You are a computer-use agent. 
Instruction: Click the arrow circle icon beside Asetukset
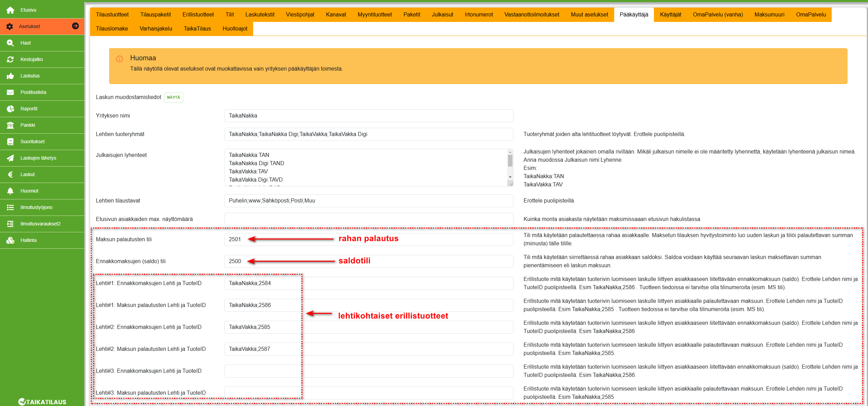pos(75,26)
